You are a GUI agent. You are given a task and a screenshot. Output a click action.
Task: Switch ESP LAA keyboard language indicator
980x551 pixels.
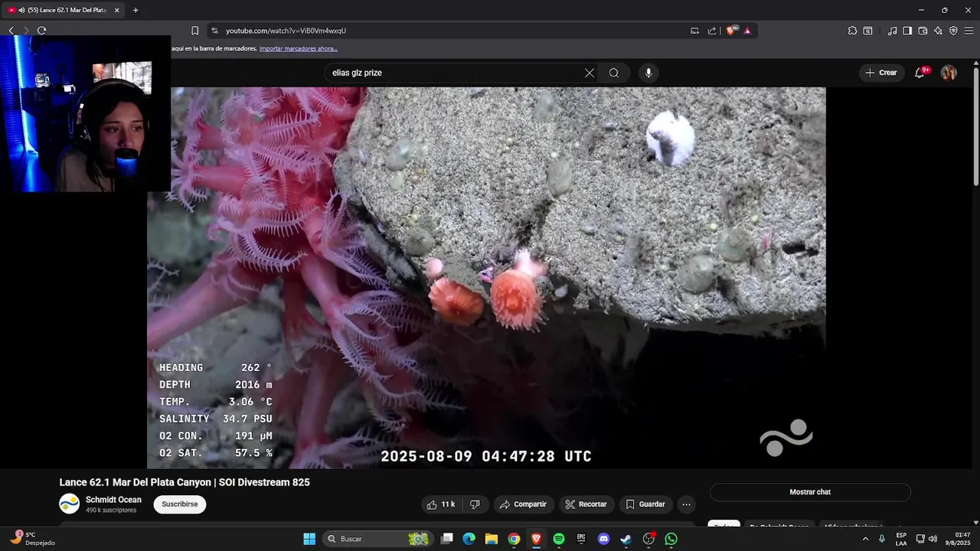coord(901,539)
